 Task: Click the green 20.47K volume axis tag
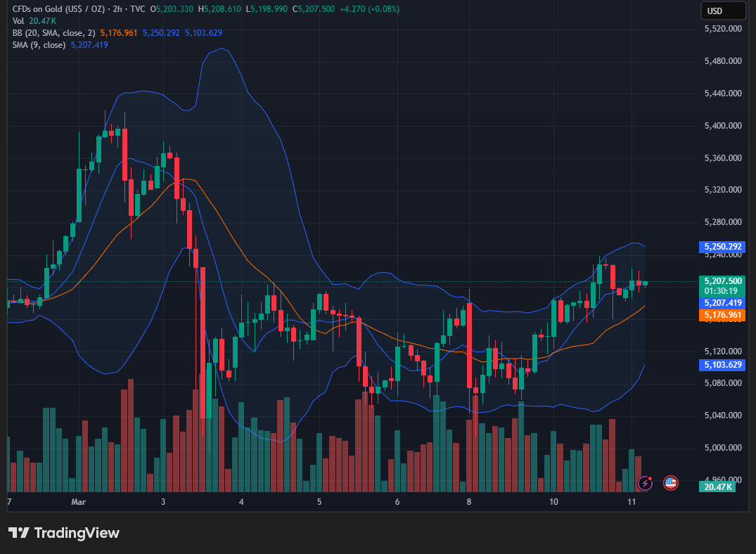[x=717, y=486]
